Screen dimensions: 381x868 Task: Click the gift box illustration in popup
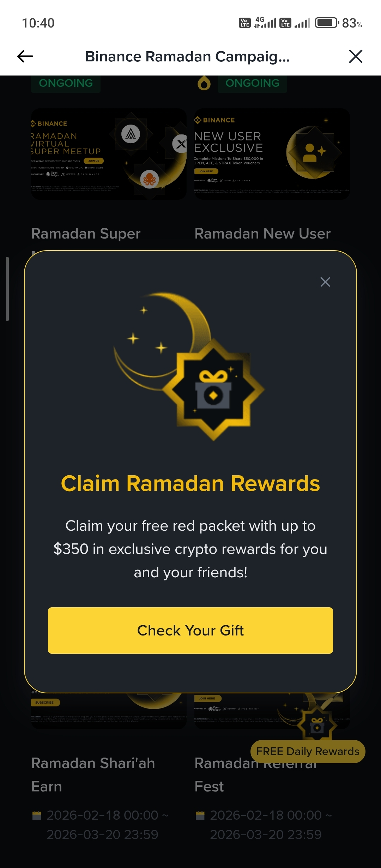click(213, 390)
